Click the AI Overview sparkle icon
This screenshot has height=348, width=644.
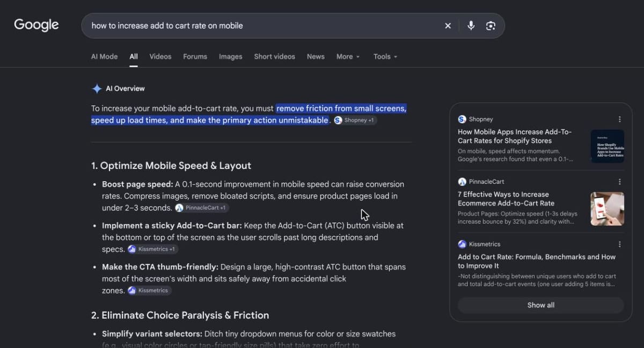(x=97, y=89)
